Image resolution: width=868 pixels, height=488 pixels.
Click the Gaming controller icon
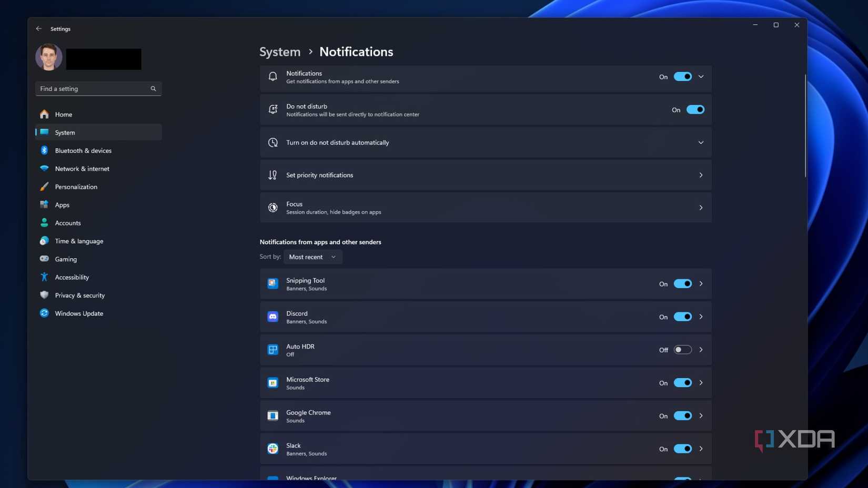coord(44,259)
